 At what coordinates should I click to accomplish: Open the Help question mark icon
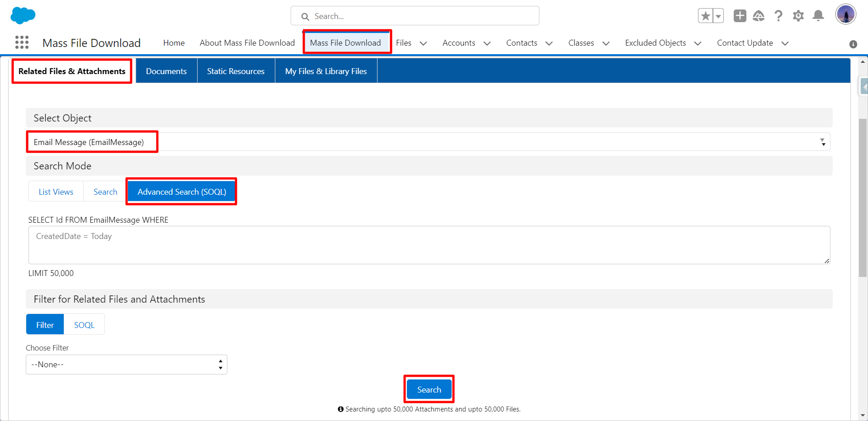click(x=778, y=16)
